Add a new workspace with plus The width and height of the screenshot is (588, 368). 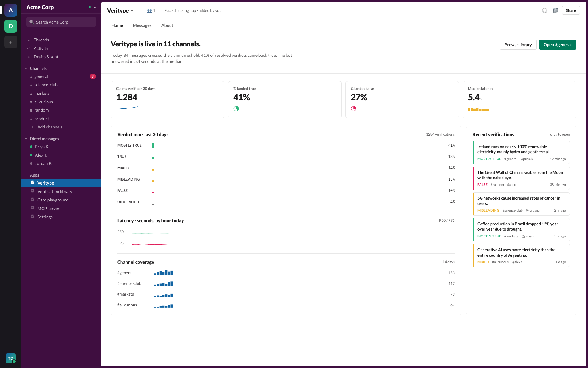pyautogui.click(x=11, y=42)
